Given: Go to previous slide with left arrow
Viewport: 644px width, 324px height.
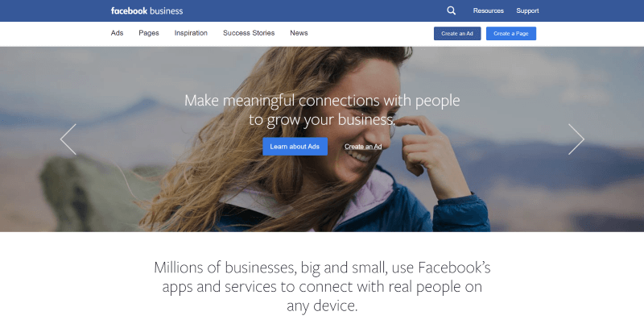Looking at the screenshot, I should click(68, 139).
